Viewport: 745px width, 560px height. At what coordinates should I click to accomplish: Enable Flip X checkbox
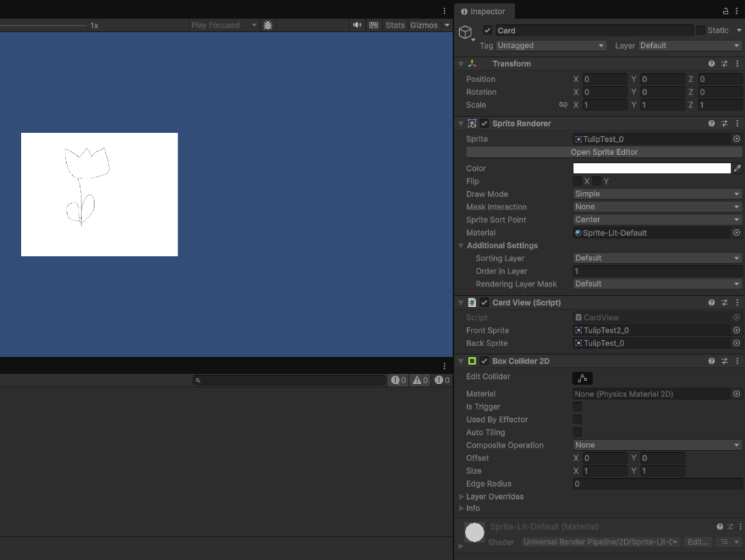click(578, 181)
